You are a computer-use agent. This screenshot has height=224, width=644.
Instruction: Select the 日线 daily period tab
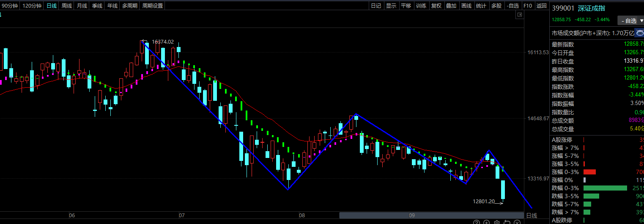52,6
